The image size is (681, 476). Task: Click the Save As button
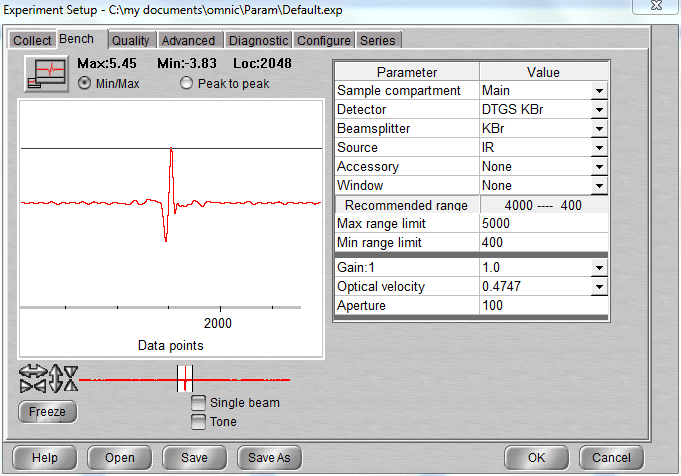click(269, 457)
